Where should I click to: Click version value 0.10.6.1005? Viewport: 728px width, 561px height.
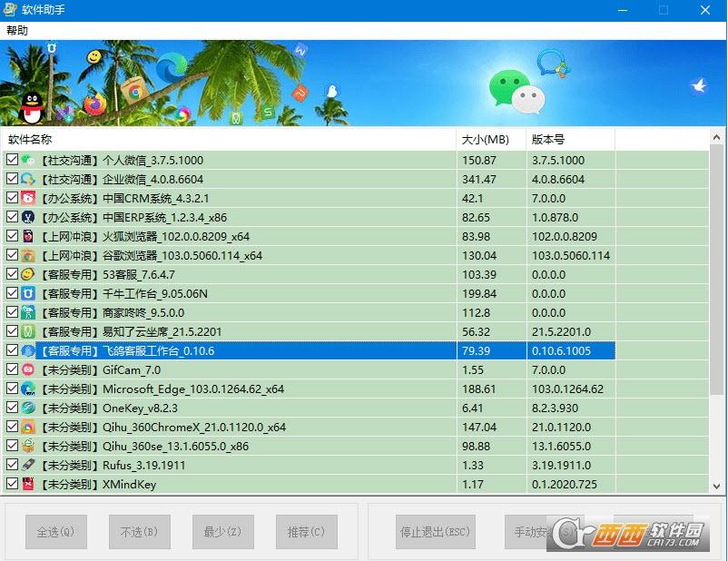click(x=561, y=350)
